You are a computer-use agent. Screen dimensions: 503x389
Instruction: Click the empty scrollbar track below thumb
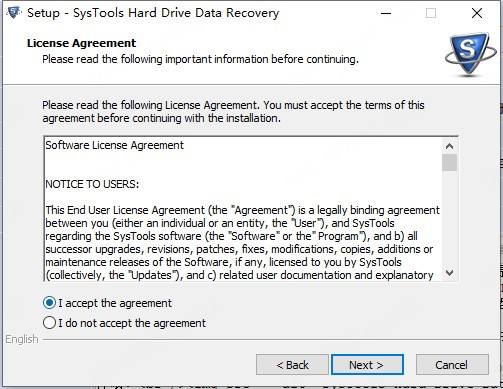click(x=449, y=218)
